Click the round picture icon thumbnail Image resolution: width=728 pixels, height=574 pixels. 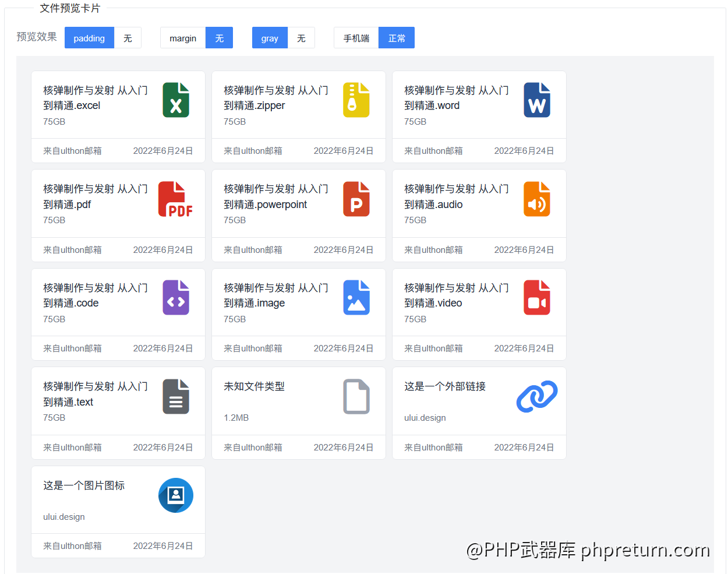tap(175, 495)
